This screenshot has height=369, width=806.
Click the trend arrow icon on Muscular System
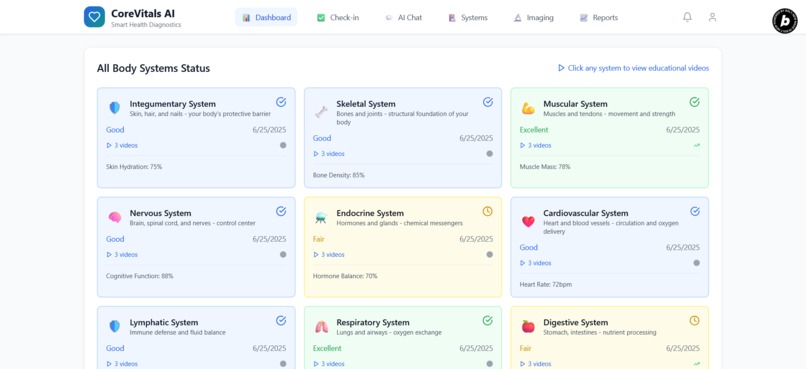(x=697, y=145)
